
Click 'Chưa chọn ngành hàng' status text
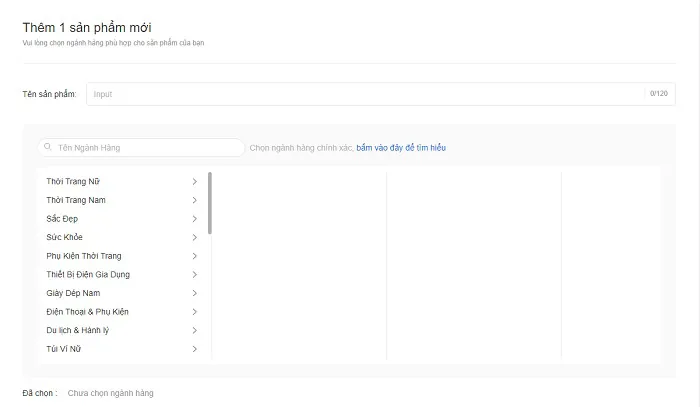110,393
